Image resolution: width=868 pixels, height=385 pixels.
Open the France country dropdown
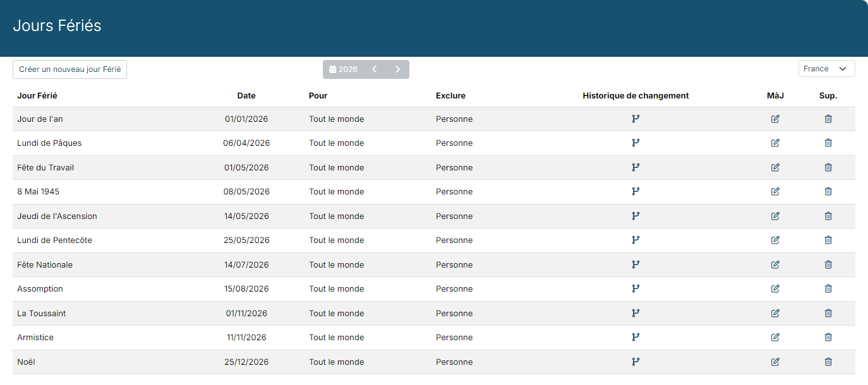tap(826, 69)
